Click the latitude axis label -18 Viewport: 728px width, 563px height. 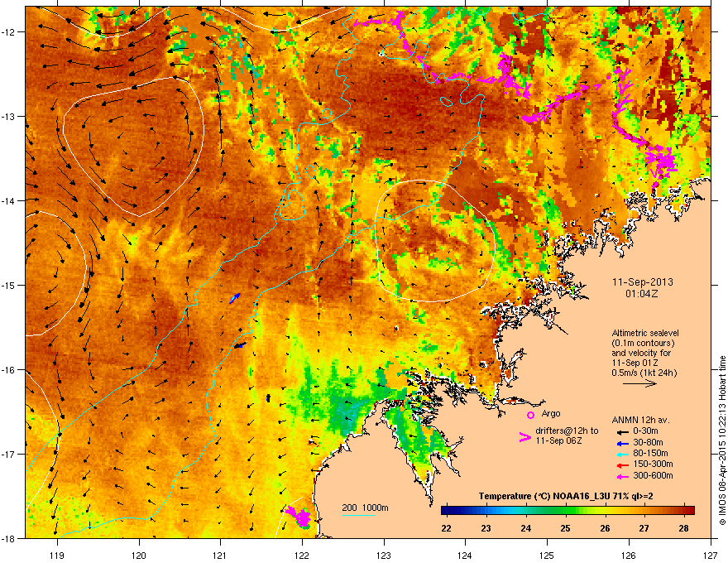pos(8,538)
